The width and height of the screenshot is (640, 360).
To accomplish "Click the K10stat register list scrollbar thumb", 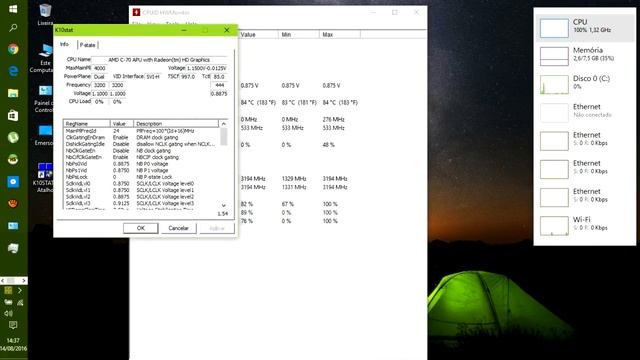I will (223, 136).
